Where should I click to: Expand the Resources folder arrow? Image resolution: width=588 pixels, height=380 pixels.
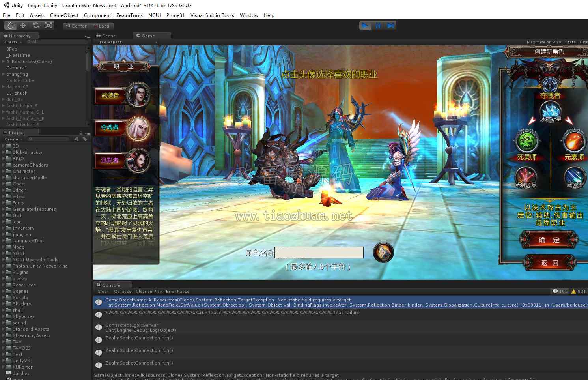(x=4, y=285)
